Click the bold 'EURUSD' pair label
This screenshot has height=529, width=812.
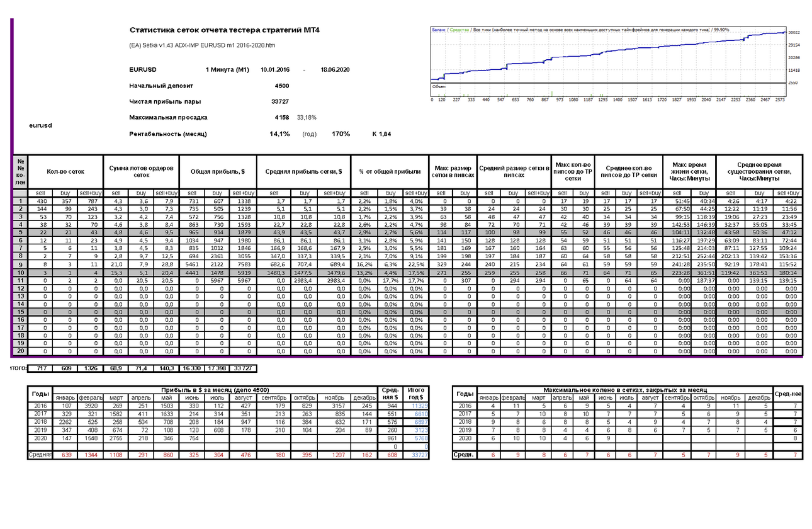142,70
